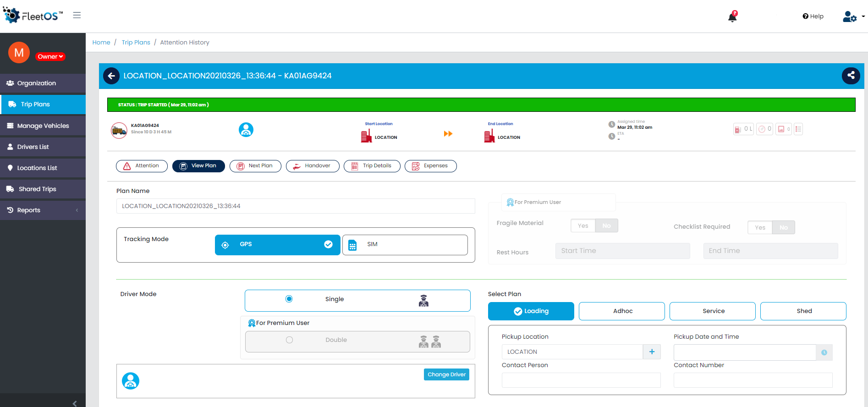The width and height of the screenshot is (868, 407).
Task: Open the checklist icon in trip summary
Action: pyautogui.click(x=798, y=129)
